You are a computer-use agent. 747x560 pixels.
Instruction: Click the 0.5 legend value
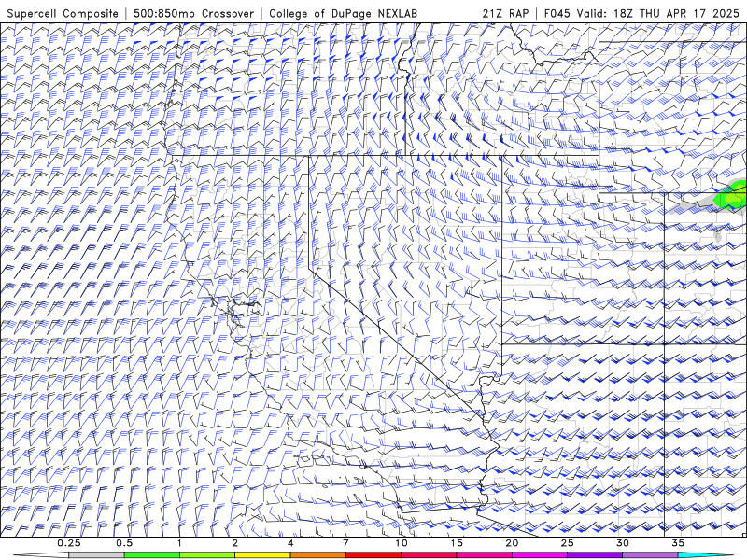(124, 543)
